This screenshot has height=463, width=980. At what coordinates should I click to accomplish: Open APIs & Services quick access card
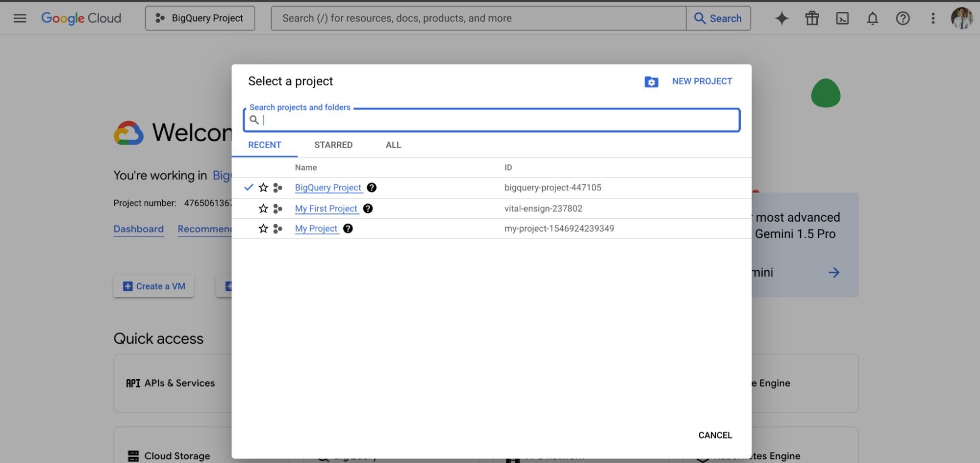click(173, 384)
